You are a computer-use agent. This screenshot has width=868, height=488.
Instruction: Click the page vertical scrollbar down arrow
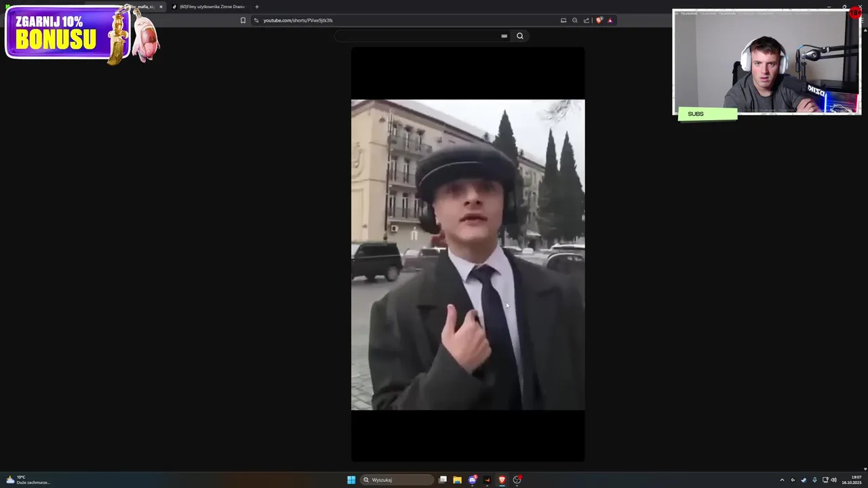pyautogui.click(x=865, y=468)
